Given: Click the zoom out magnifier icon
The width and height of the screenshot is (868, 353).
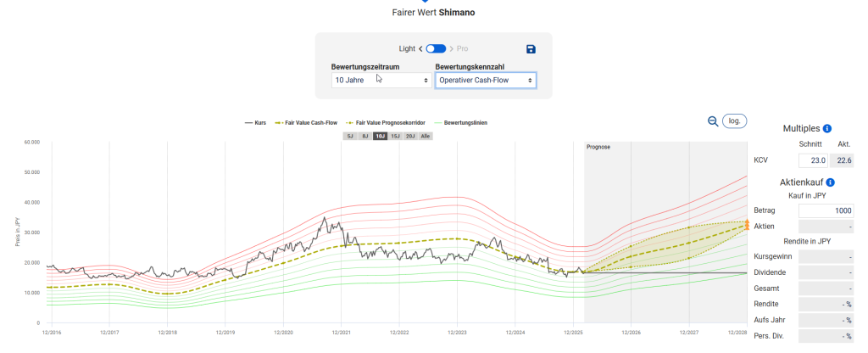Looking at the screenshot, I should pyautogui.click(x=713, y=121).
